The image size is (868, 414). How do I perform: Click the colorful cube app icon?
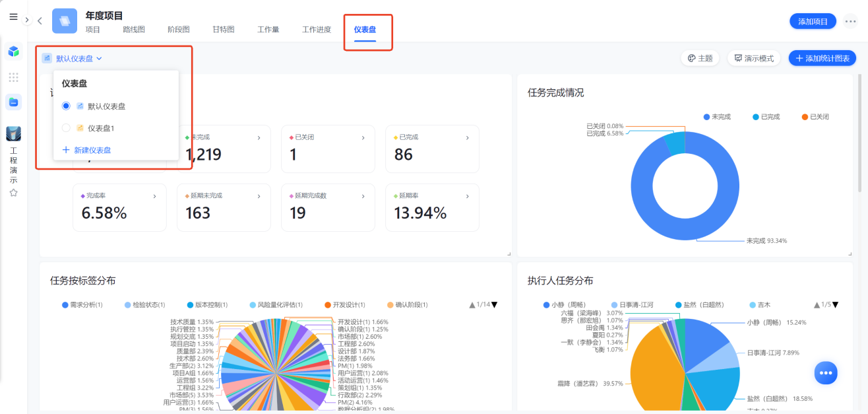tap(13, 51)
